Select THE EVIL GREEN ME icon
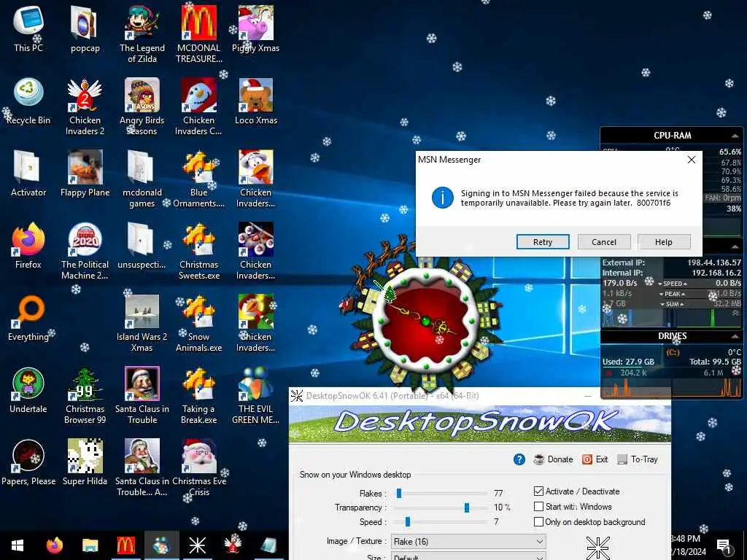This screenshot has width=747, height=560. click(256, 396)
